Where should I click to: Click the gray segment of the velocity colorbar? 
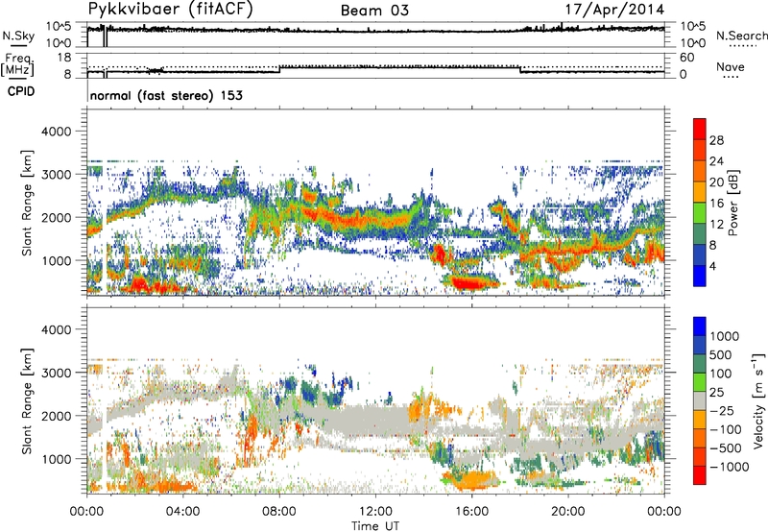tap(700, 401)
